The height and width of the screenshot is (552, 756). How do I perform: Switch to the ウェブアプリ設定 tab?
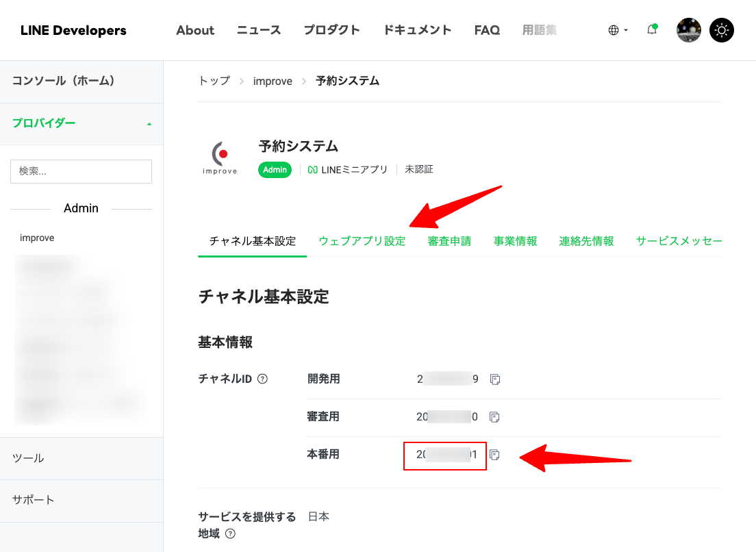click(x=362, y=241)
